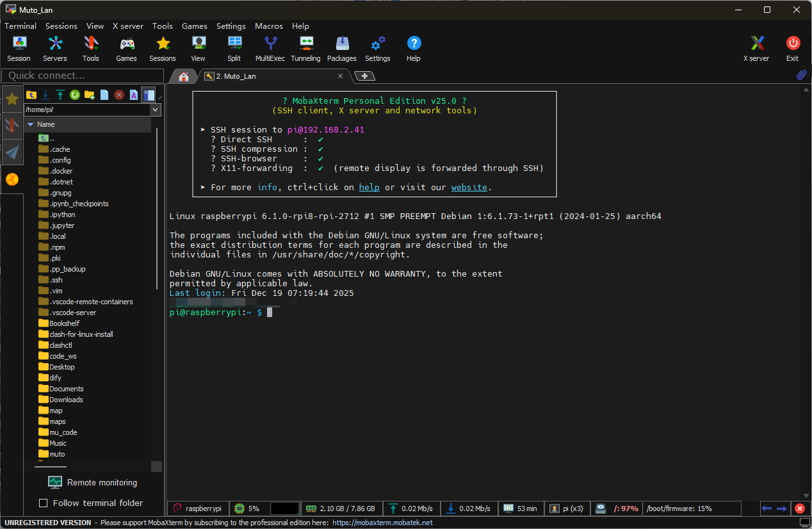Image resolution: width=812 pixels, height=529 pixels.
Task: Open the X server menu
Action: [x=128, y=26]
